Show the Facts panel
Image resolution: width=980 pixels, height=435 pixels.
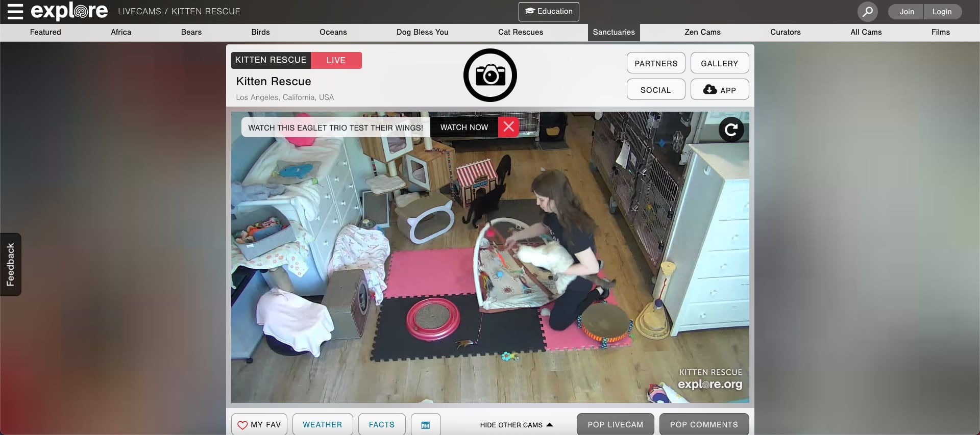click(382, 424)
